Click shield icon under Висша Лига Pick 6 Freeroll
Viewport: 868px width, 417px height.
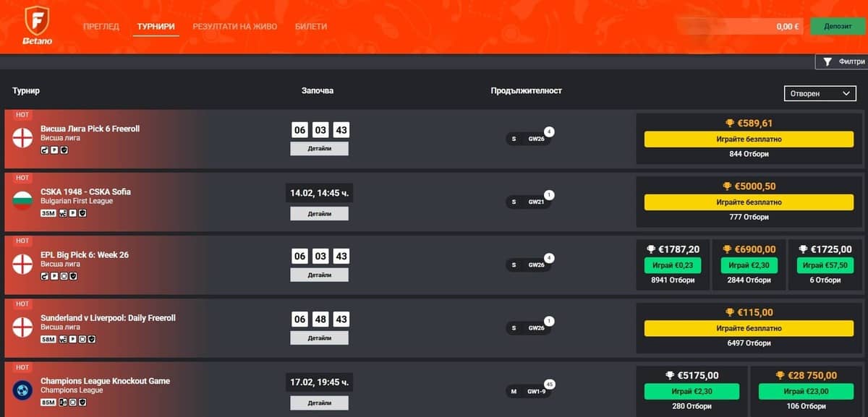coord(64,150)
